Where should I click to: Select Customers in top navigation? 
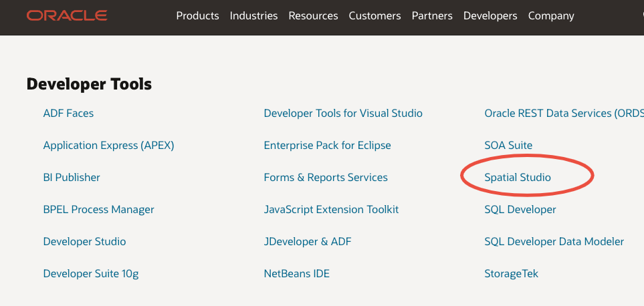click(x=374, y=15)
